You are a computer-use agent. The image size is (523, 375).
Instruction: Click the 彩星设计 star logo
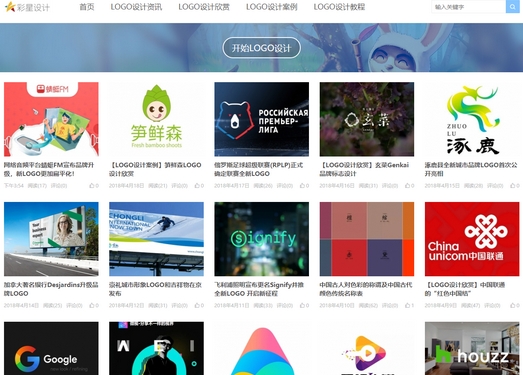point(27,7)
